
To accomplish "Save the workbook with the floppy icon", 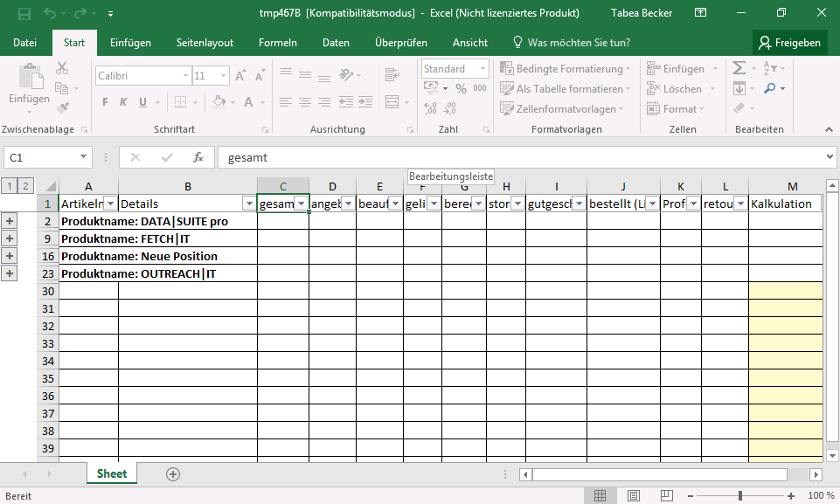I will click(24, 13).
